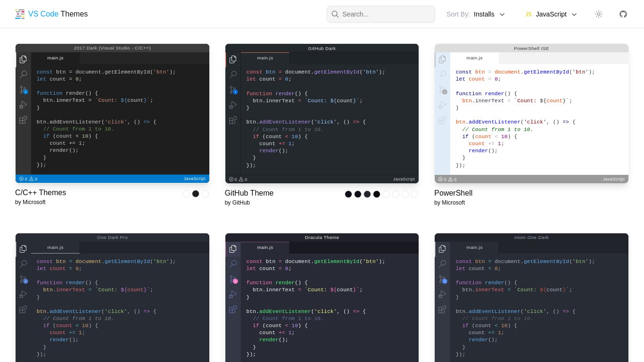
Task: Select the first dark swatch under GitHub Theme
Action: click(x=348, y=194)
